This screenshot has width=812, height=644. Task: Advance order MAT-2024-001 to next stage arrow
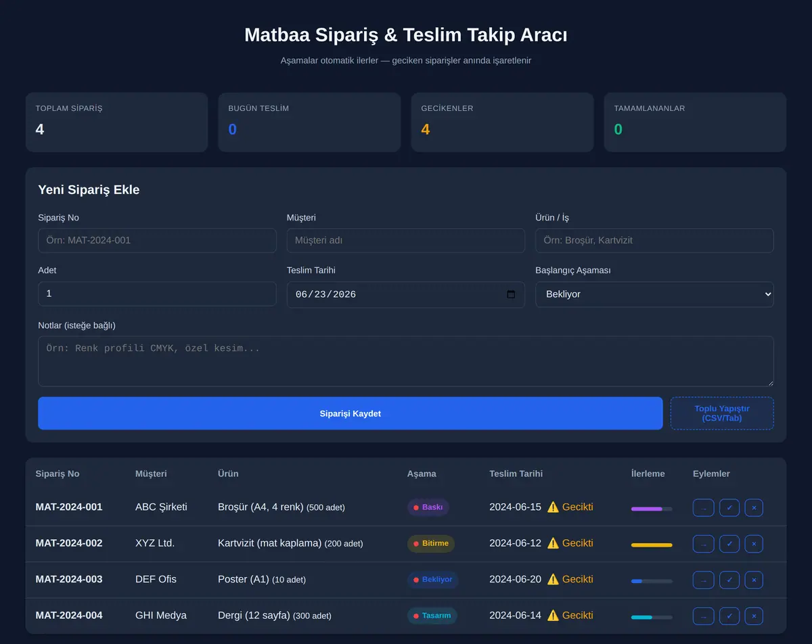pyautogui.click(x=703, y=507)
